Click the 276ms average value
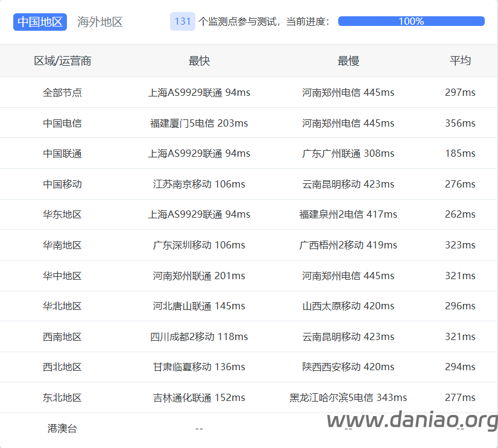498x448 pixels. pyautogui.click(x=460, y=184)
